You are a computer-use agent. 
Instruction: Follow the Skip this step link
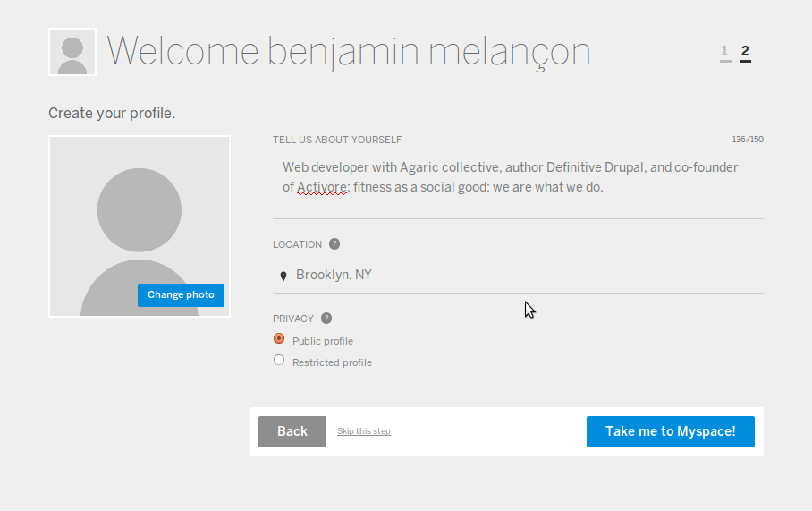364,431
